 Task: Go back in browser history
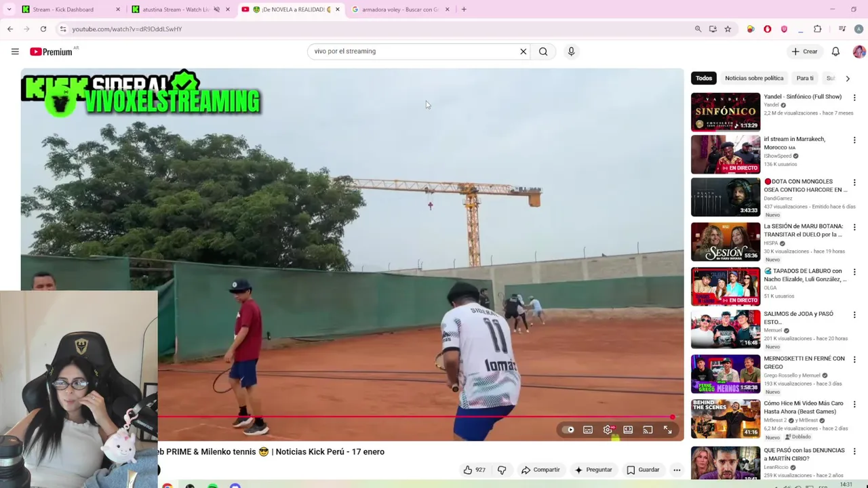[x=10, y=29]
